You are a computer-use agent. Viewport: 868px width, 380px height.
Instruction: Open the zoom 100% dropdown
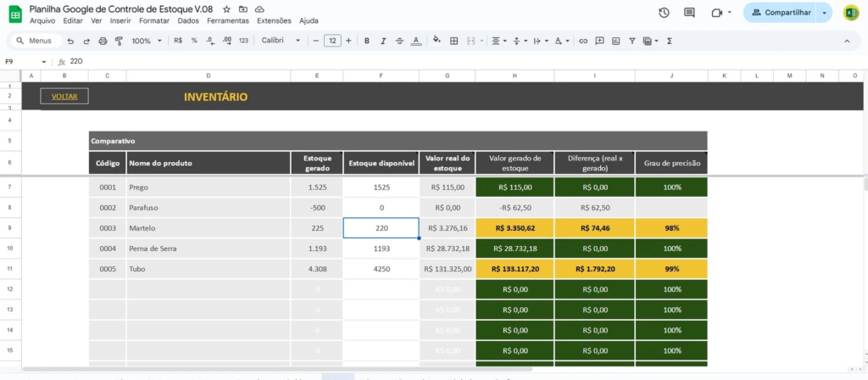point(146,41)
